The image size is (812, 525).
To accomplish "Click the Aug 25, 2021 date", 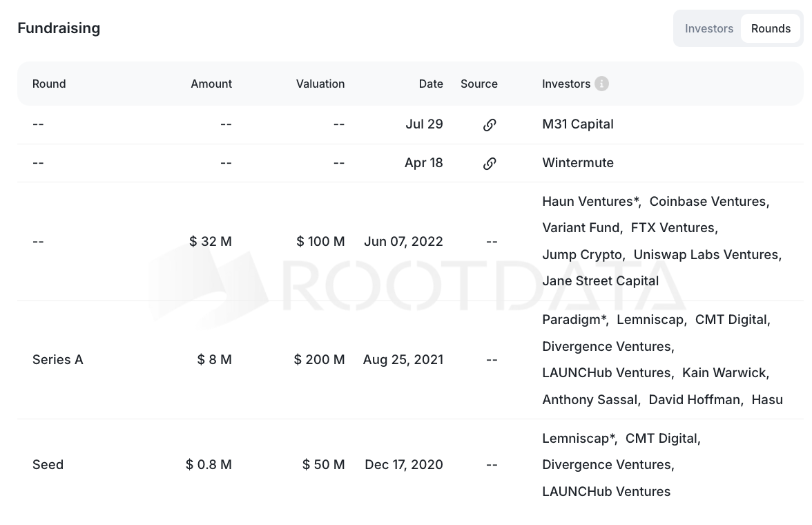I will (403, 359).
